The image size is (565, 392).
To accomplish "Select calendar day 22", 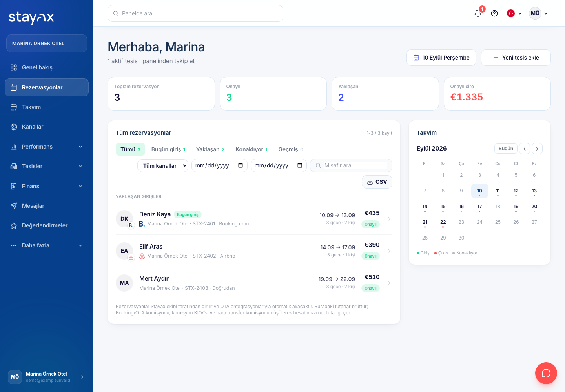I will pos(443,222).
